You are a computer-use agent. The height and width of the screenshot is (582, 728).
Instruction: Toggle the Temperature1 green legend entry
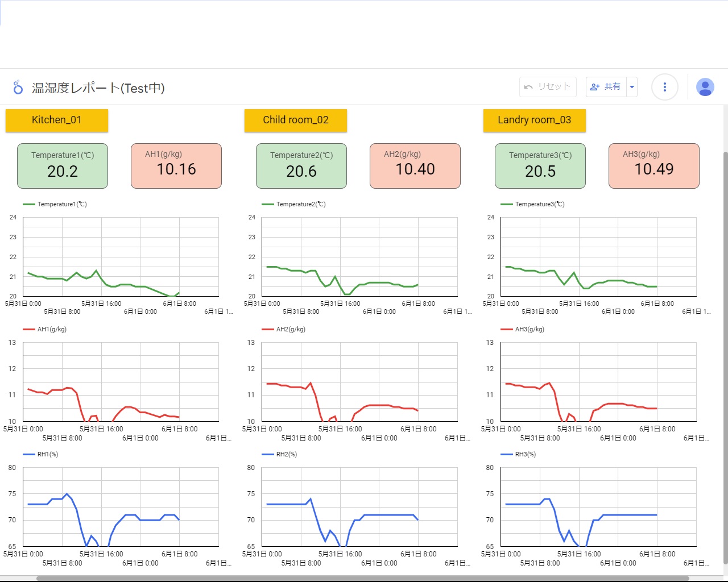[55, 204]
